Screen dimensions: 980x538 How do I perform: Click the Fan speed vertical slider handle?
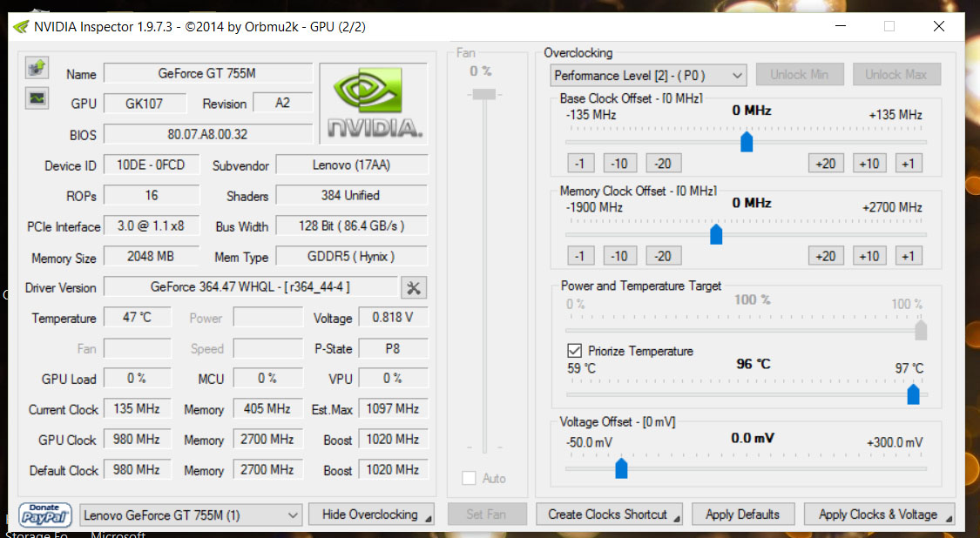click(x=483, y=94)
